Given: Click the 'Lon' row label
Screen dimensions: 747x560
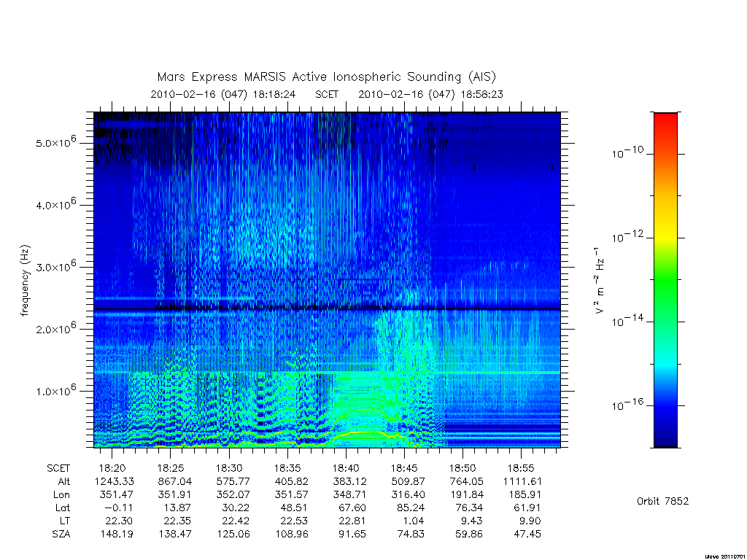Looking at the screenshot, I should coord(61,495).
